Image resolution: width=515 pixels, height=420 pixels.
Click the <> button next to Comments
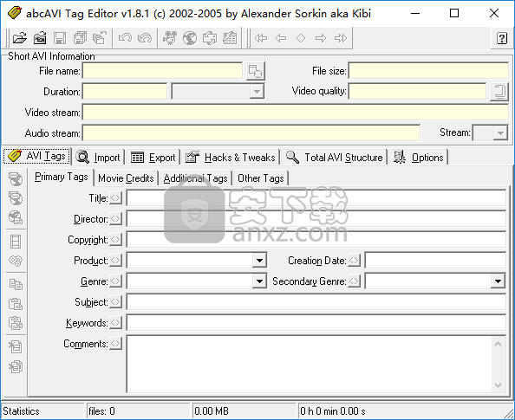115,344
